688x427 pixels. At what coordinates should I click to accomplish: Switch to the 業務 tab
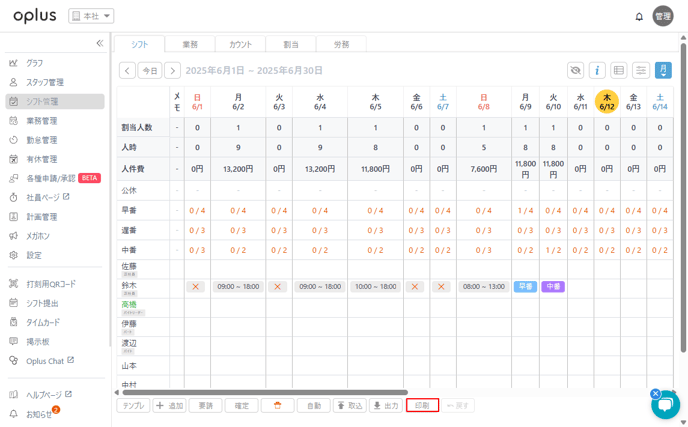click(189, 44)
